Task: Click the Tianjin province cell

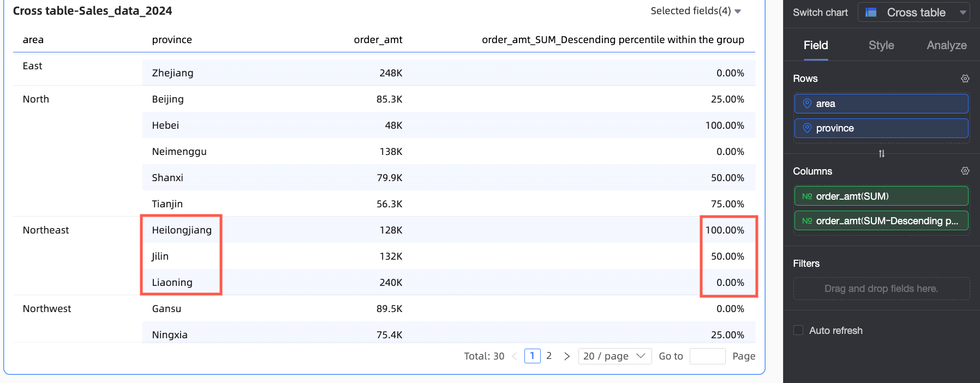Action: pos(167,204)
